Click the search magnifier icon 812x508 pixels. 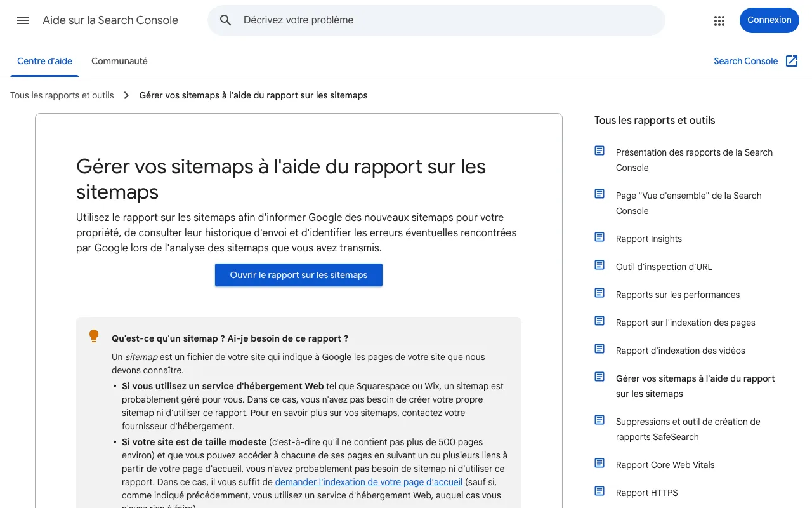[225, 20]
